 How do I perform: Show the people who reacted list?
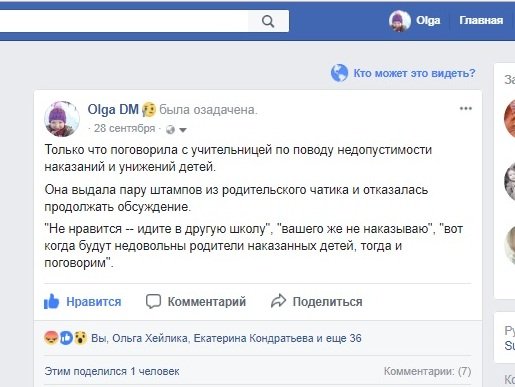(x=226, y=338)
